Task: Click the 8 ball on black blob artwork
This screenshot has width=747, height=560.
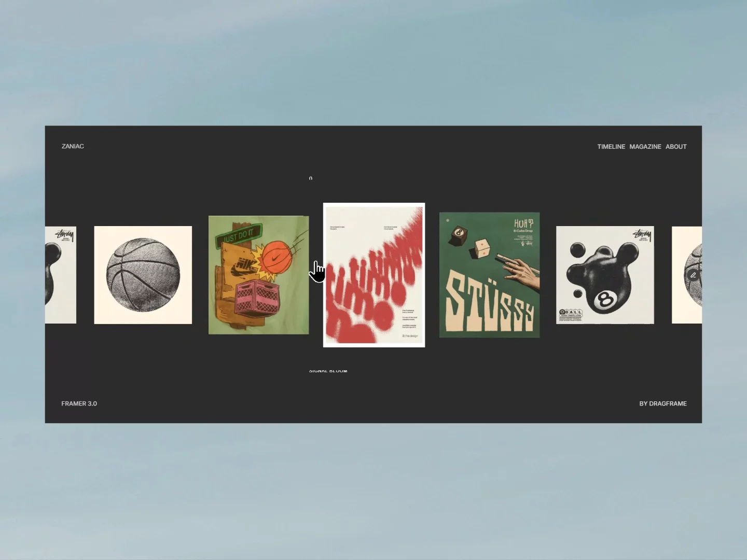Action: (604, 301)
